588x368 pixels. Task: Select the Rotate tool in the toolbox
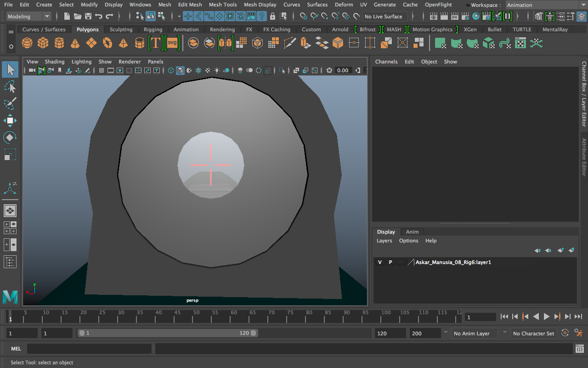tap(10, 137)
